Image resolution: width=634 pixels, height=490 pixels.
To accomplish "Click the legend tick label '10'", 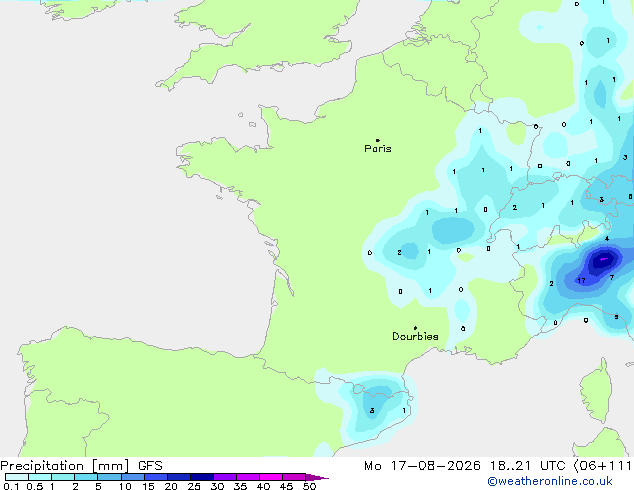I will [125, 486].
